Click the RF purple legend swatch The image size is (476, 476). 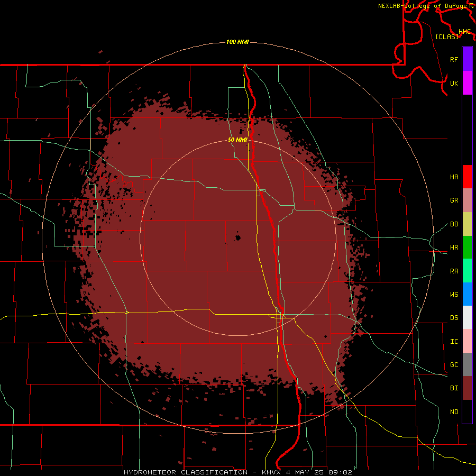click(x=467, y=59)
